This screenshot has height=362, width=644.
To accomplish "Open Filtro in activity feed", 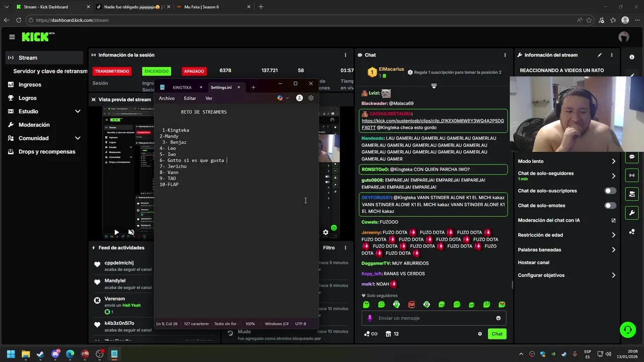I will tap(329, 248).
